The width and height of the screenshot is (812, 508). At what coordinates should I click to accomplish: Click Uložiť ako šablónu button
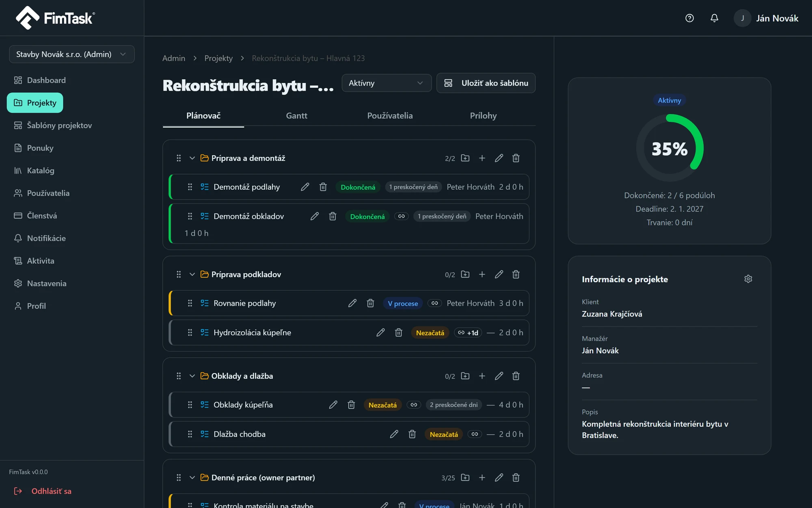pos(486,83)
